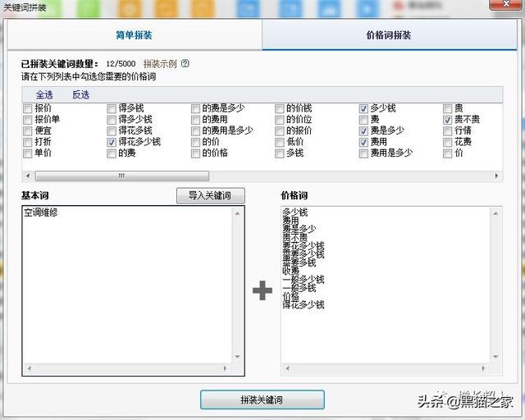Enable the 便宜 checkbox
Screen dimensions: 525x420
(27, 130)
